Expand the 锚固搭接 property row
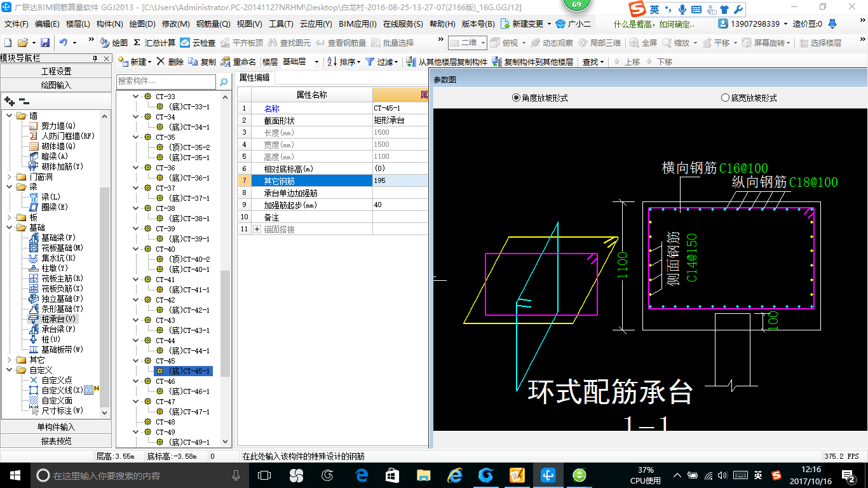This screenshot has height=488, width=868. tap(257, 229)
